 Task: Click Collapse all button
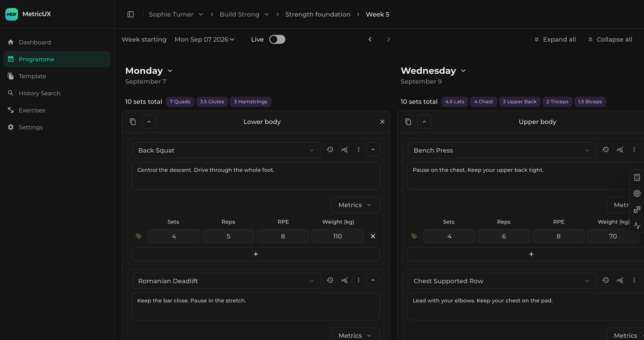pos(610,40)
